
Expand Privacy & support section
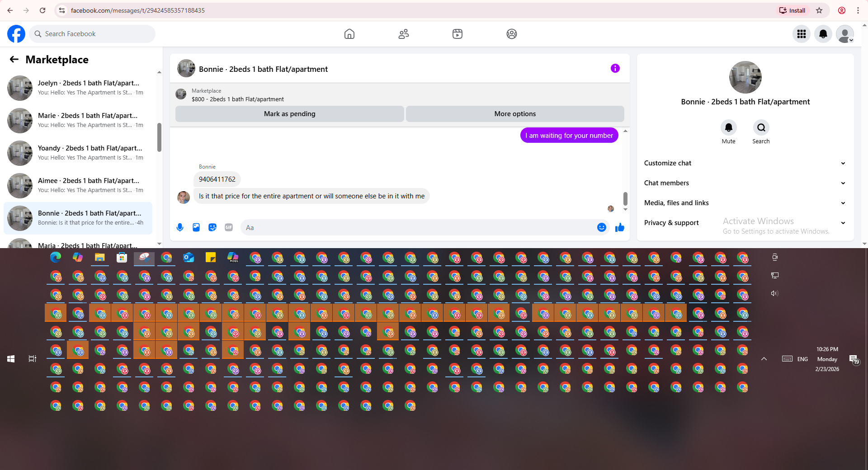click(745, 223)
